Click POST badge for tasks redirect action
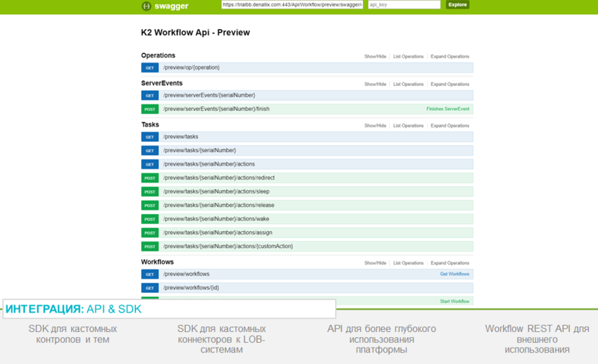Screen dimensions: 598x364 [149, 178]
